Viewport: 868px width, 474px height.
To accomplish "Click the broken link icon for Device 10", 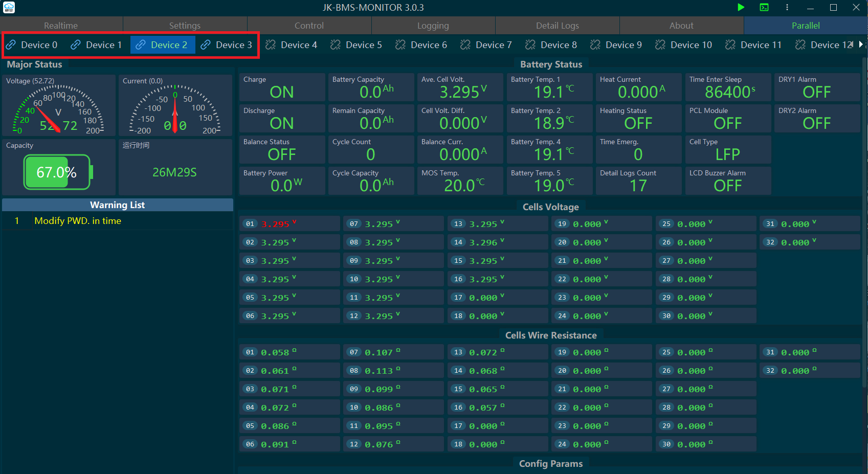I will [660, 45].
